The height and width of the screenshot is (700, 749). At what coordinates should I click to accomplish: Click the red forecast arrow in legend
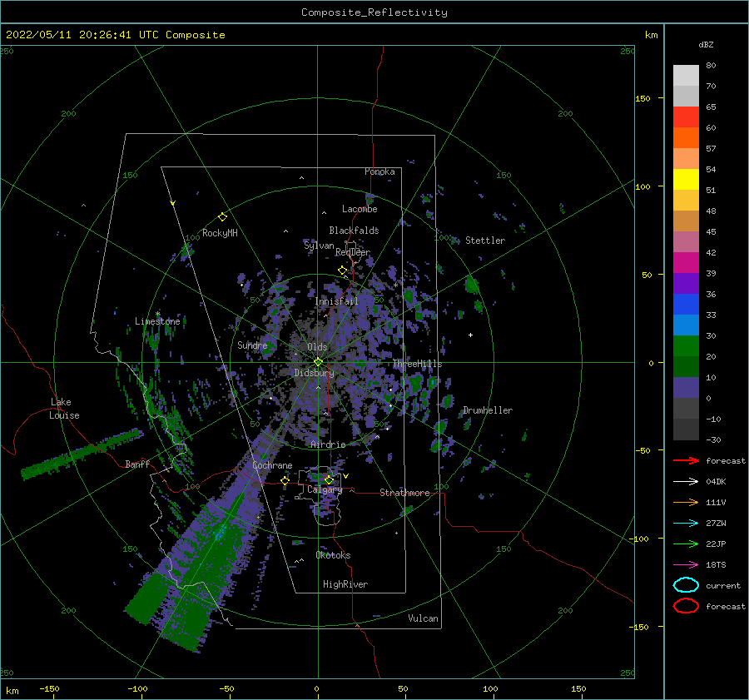686,460
